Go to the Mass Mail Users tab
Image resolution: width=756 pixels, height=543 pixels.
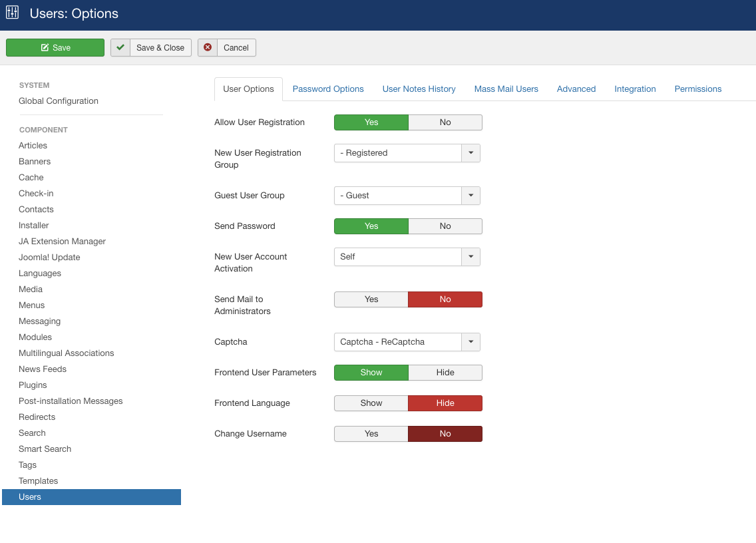click(x=506, y=89)
